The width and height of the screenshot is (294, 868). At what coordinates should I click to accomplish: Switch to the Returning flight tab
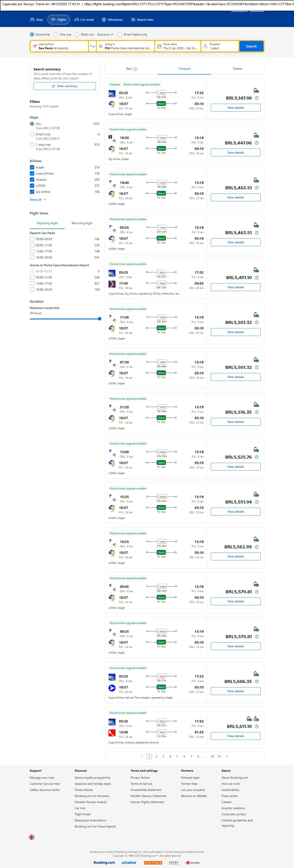pyautogui.click(x=82, y=223)
